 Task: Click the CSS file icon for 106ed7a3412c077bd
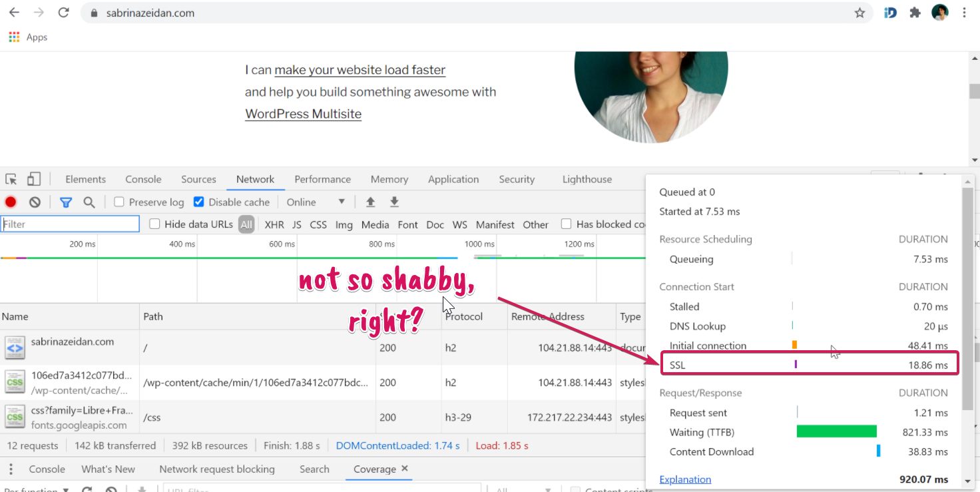coord(15,382)
